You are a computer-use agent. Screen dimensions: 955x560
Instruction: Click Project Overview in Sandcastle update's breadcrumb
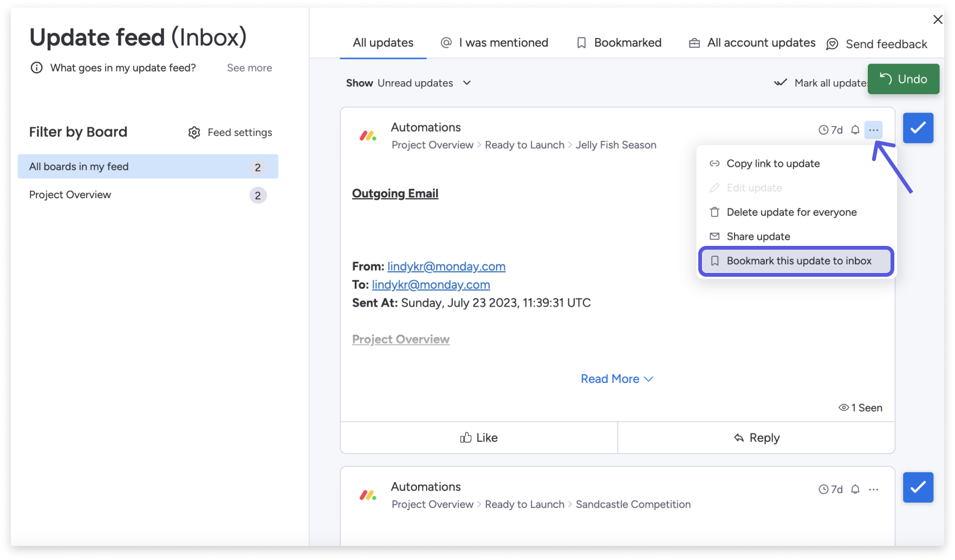432,505
